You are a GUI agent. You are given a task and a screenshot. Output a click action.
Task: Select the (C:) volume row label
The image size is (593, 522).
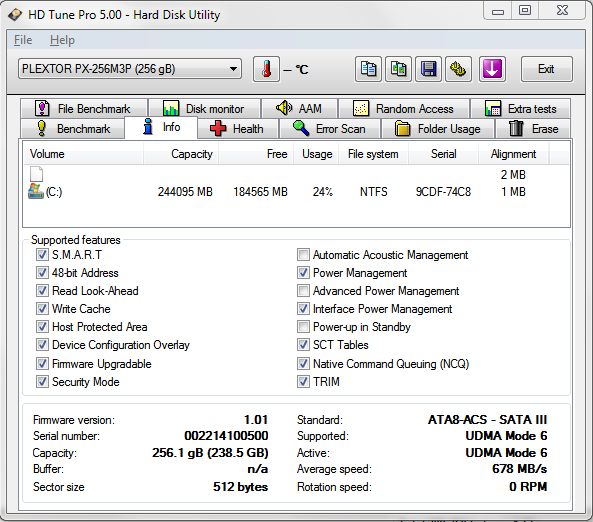point(54,192)
